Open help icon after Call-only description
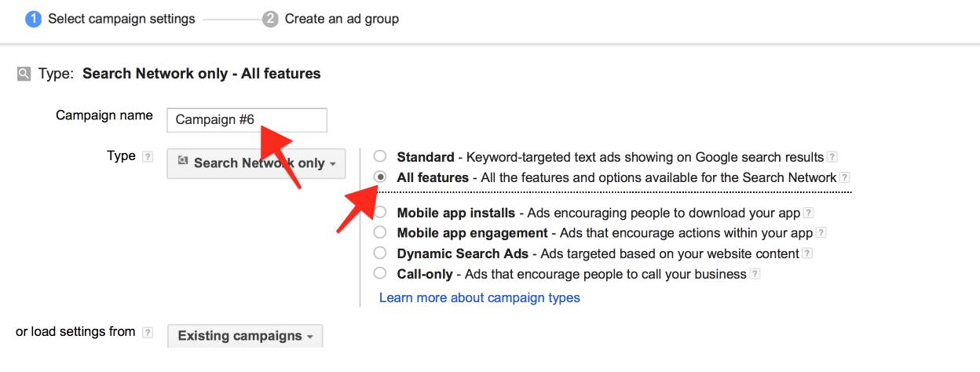Viewport: 980px width, 372px height. [755, 275]
